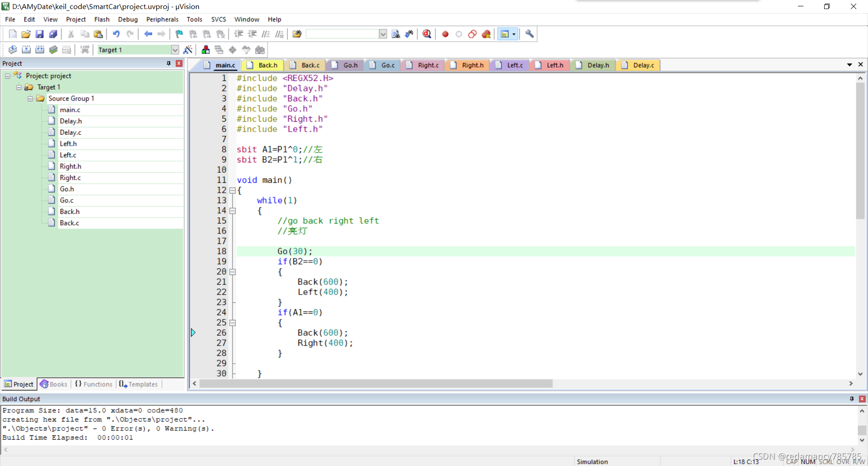Open Options for Target wand icon
The height and width of the screenshot is (466, 868).
(x=188, y=50)
